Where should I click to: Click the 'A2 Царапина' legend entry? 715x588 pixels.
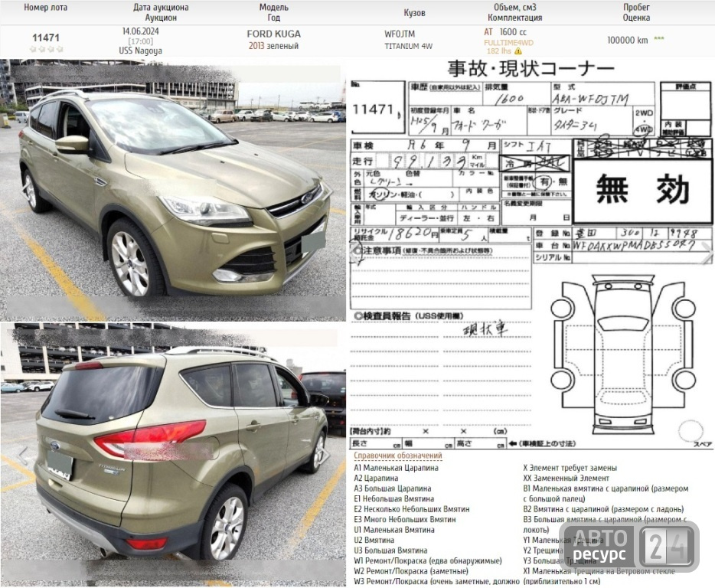coord(376,478)
